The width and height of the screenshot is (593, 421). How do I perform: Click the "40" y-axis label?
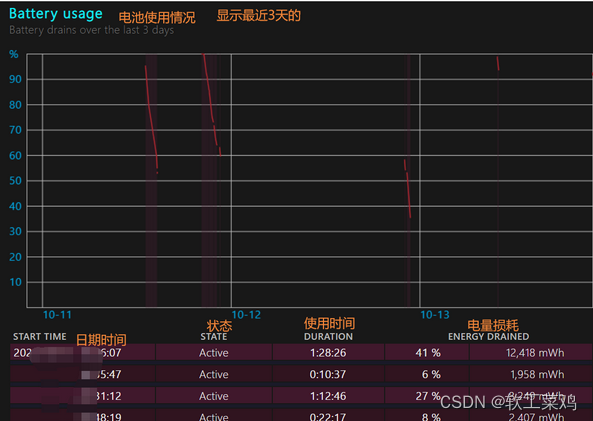coord(15,206)
